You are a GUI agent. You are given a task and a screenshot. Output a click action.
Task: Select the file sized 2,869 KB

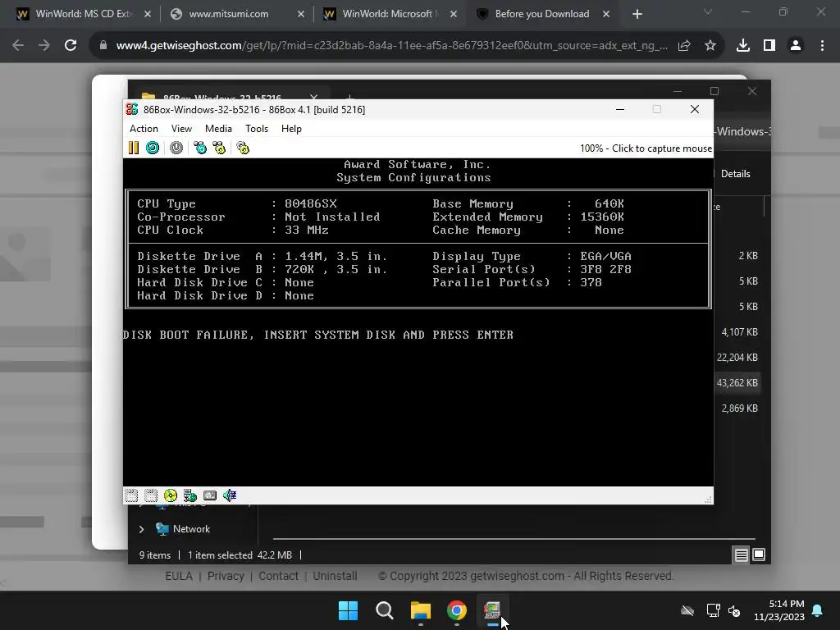point(739,409)
